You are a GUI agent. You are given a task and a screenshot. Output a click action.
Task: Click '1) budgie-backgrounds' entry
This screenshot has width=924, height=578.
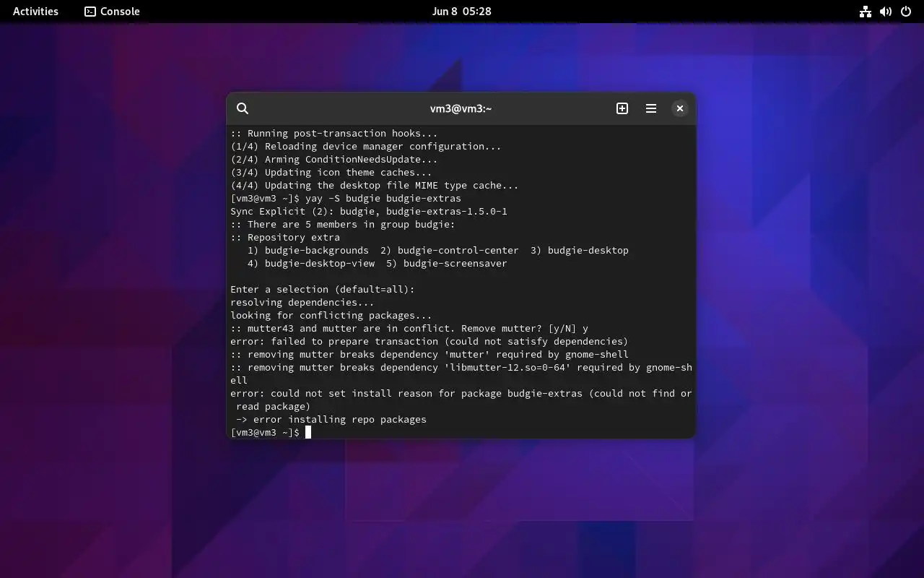308,250
